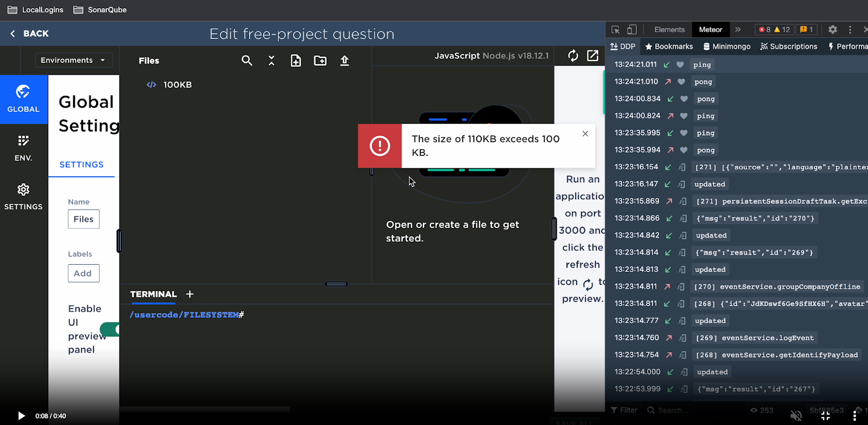
Task: Select the result id 270 message
Action: click(x=755, y=218)
